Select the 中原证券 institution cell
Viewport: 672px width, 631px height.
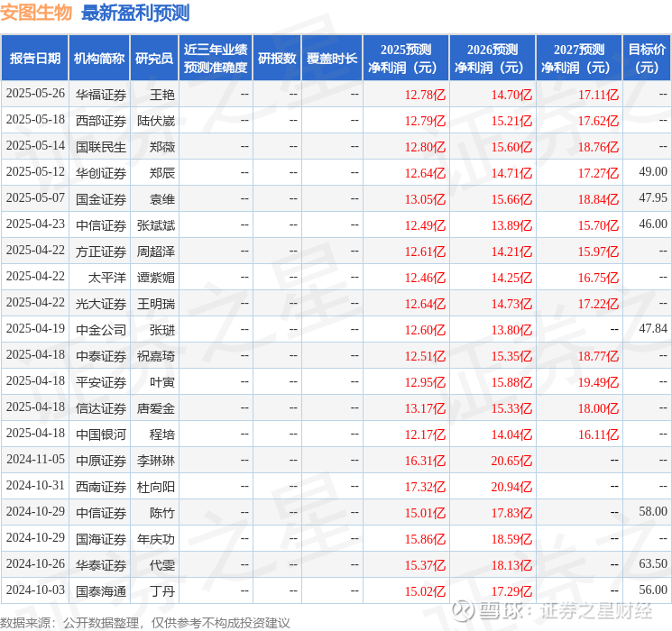(101, 460)
